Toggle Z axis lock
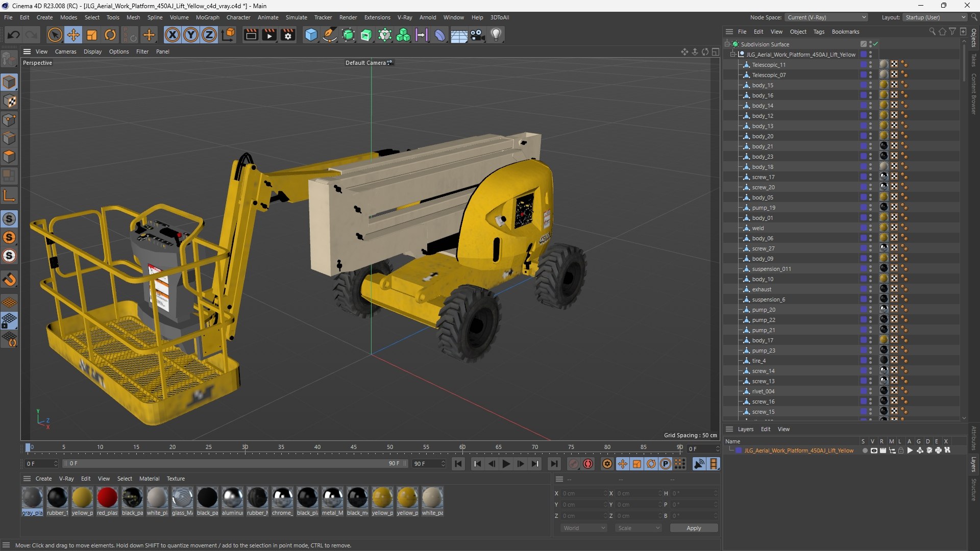Viewport: 980px width, 551px height. (209, 35)
